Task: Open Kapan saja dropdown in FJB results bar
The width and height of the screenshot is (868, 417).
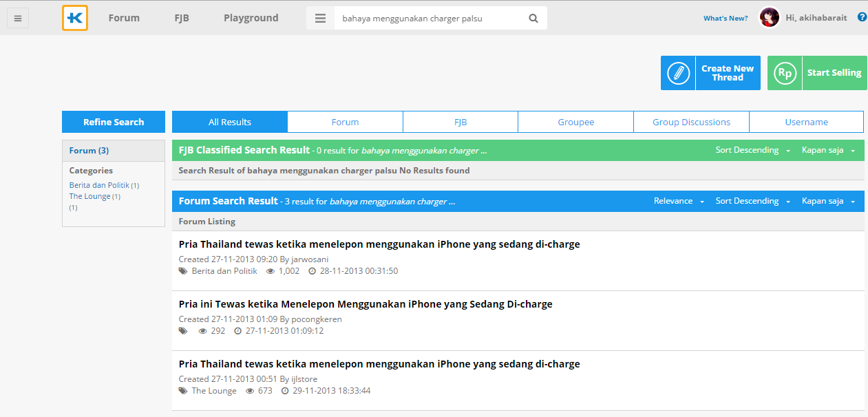Action: tap(828, 150)
